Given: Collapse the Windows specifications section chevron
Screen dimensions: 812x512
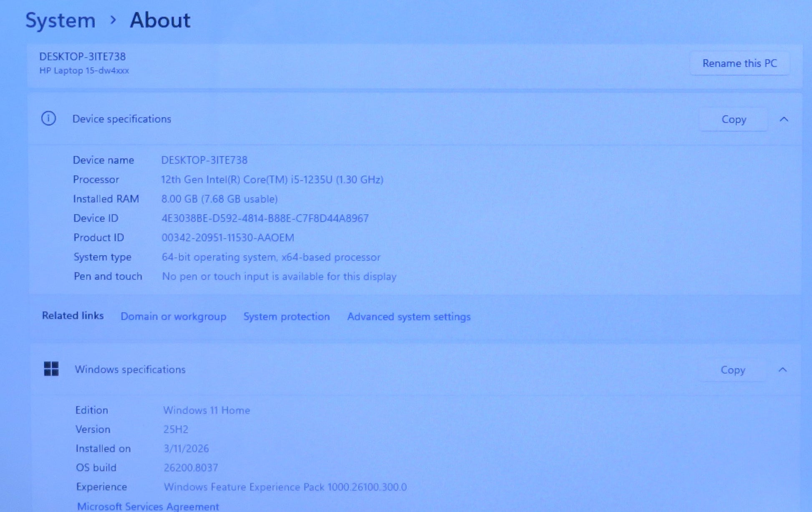Looking at the screenshot, I should (782, 370).
